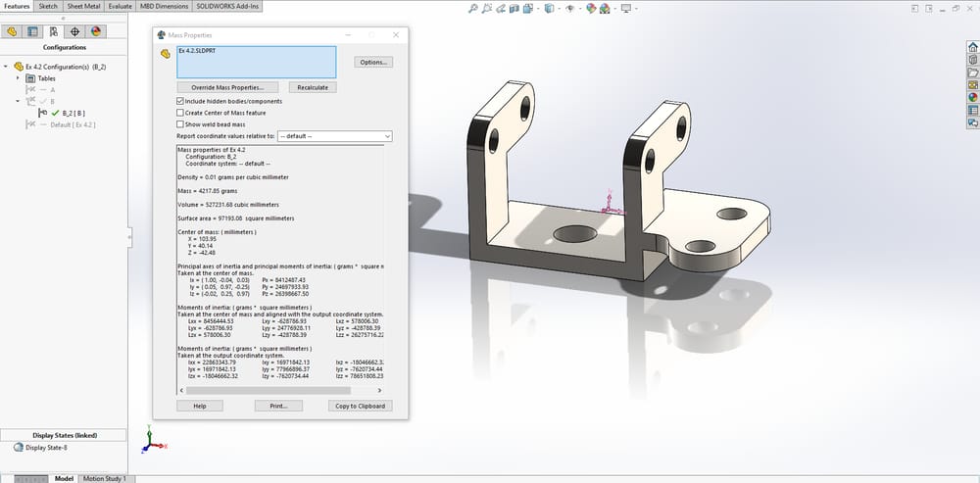The image size is (980, 483).
Task: Open the View Palette task pane icon
Action: 972,85
